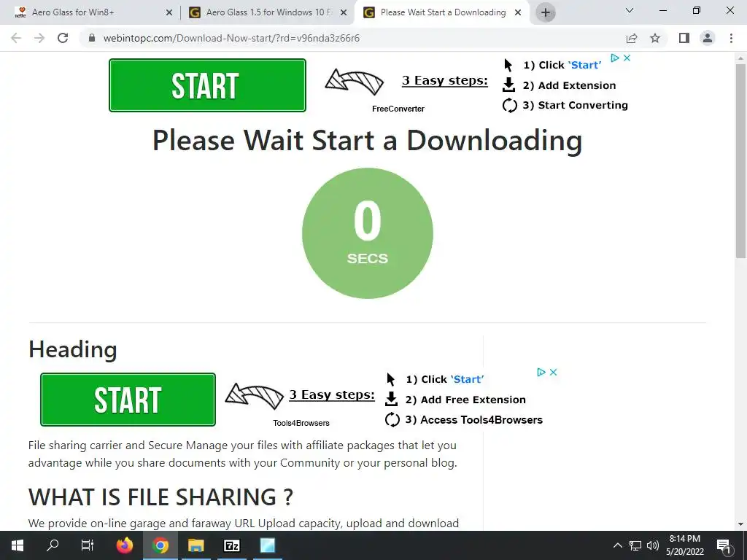The width and height of the screenshot is (747, 560).
Task: Open the notification center icon
Action: click(724, 545)
